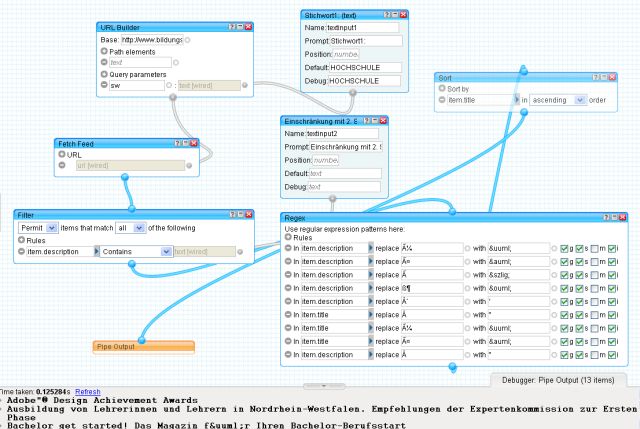Click Default field with HOCHSCHULE
Image resolution: width=640 pixels, height=429 pixels.
click(x=365, y=67)
